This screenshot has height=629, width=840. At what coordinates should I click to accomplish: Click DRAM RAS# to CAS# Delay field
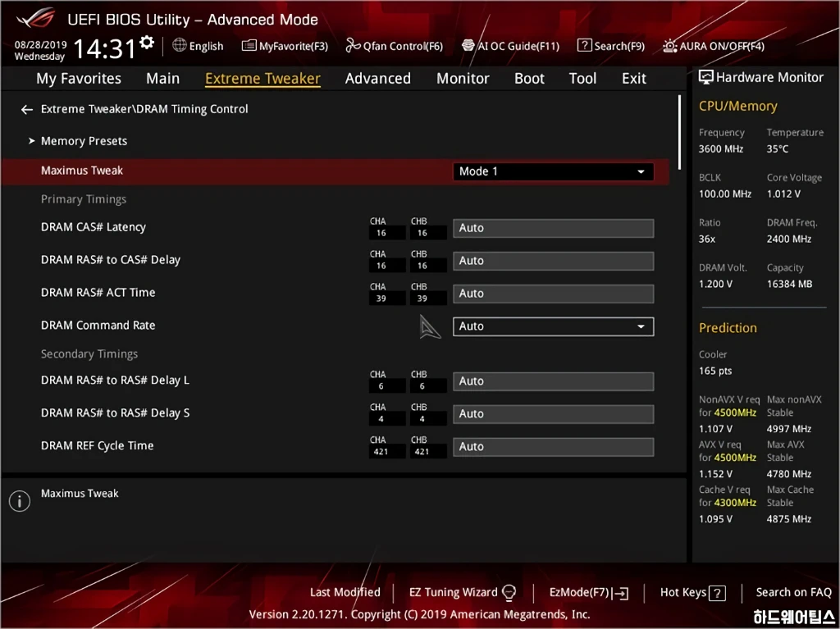click(x=553, y=261)
